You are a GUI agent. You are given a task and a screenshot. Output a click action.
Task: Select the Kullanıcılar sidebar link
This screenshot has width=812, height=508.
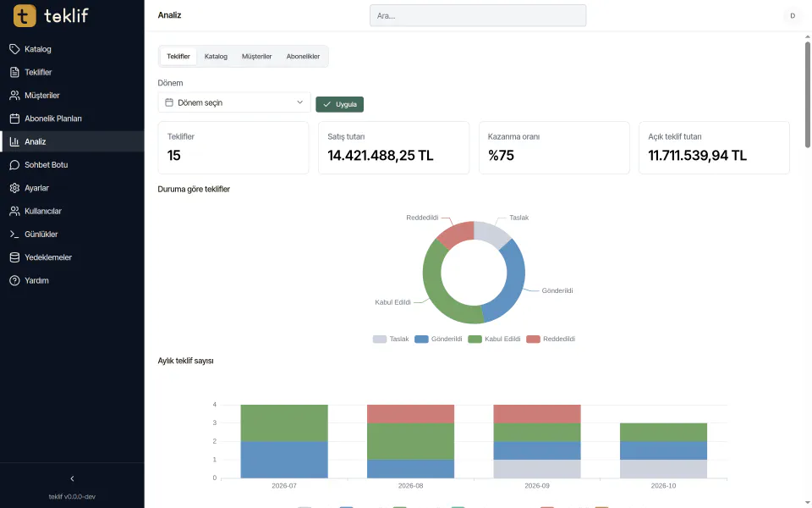[x=72, y=211]
